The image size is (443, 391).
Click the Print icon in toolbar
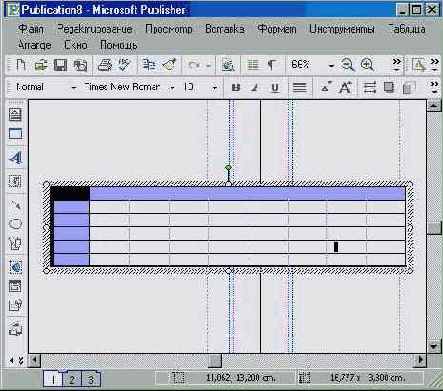pyautogui.click(x=105, y=65)
